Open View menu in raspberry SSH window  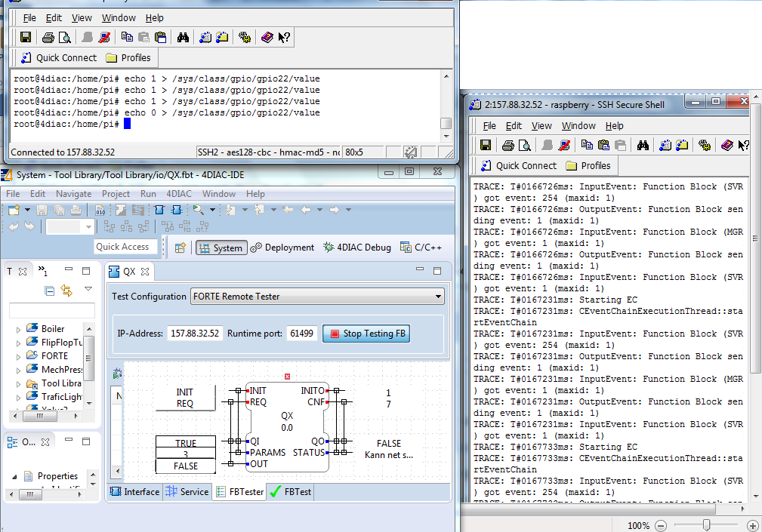[541, 126]
